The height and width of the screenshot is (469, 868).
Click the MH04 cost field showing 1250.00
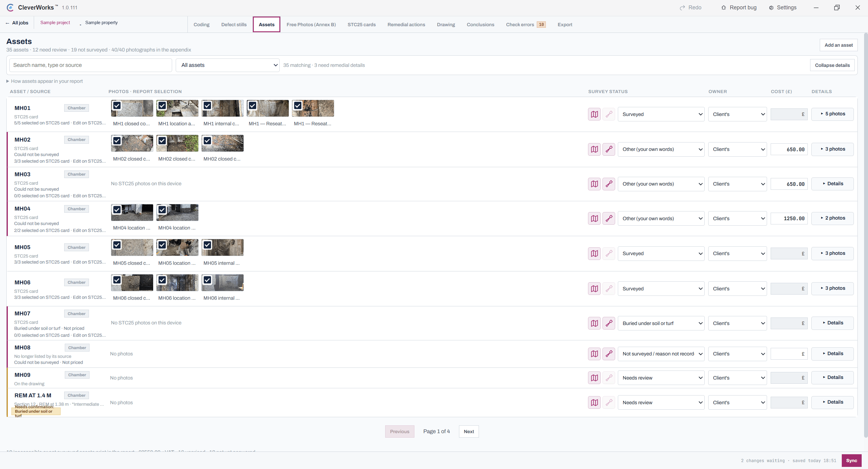coord(789,218)
